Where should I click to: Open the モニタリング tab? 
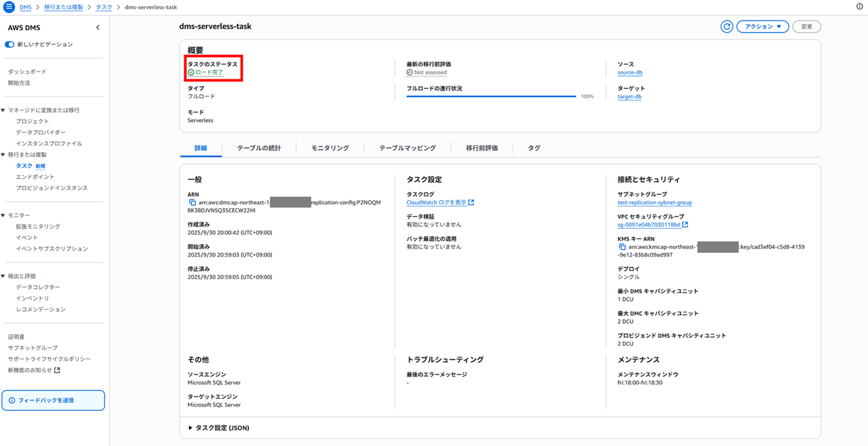point(330,148)
